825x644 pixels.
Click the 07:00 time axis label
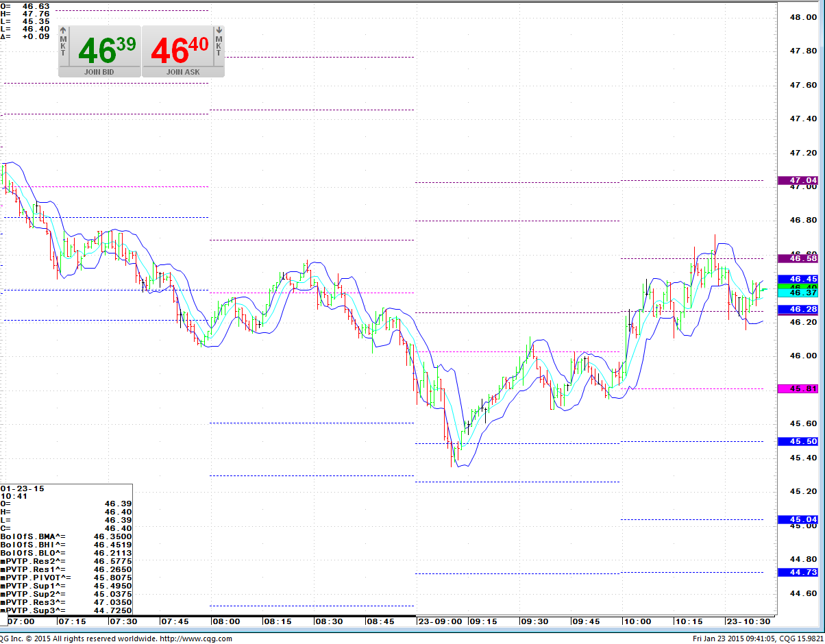pyautogui.click(x=21, y=621)
